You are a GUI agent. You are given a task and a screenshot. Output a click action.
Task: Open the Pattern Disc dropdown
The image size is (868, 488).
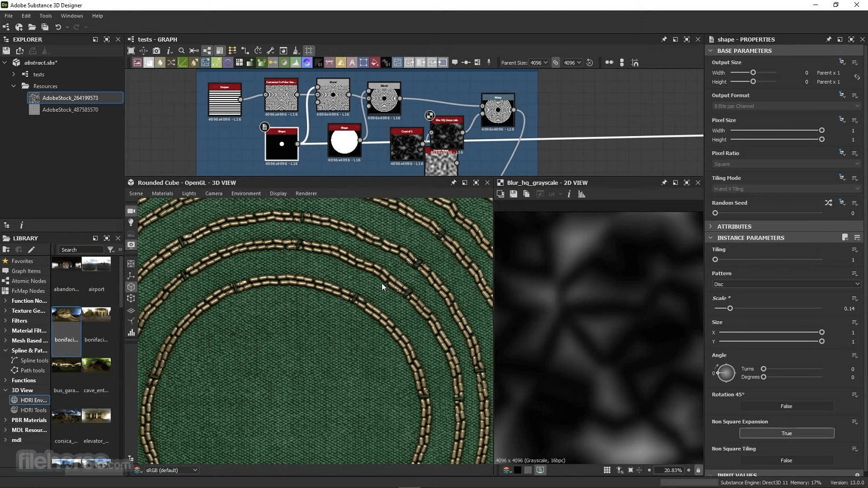pos(786,284)
